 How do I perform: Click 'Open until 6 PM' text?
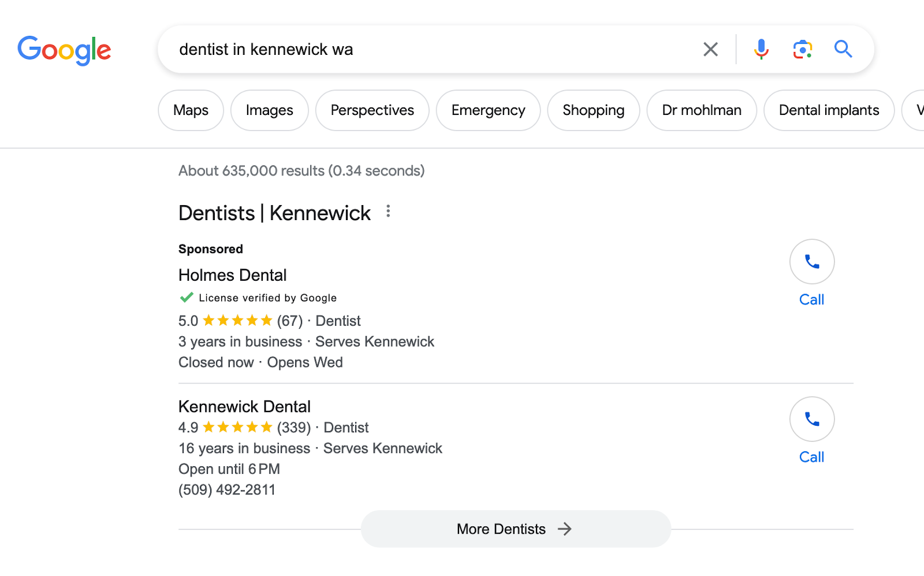[x=229, y=469]
